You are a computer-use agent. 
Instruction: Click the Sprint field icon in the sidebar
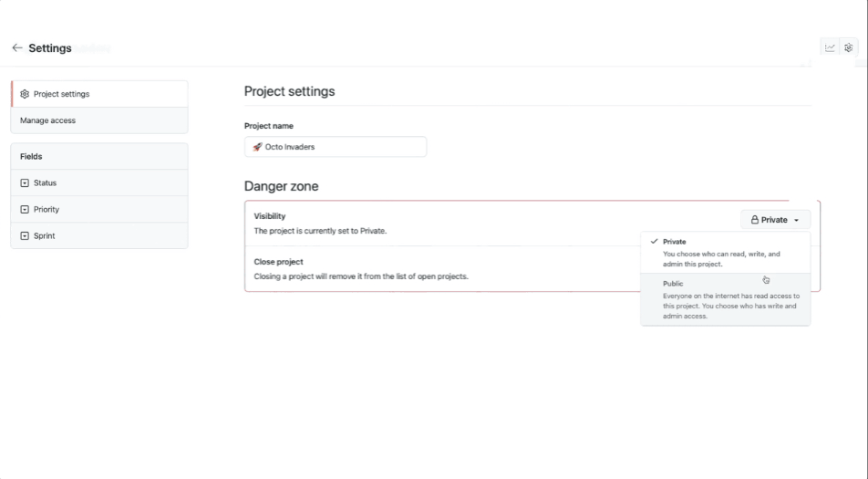(x=25, y=236)
